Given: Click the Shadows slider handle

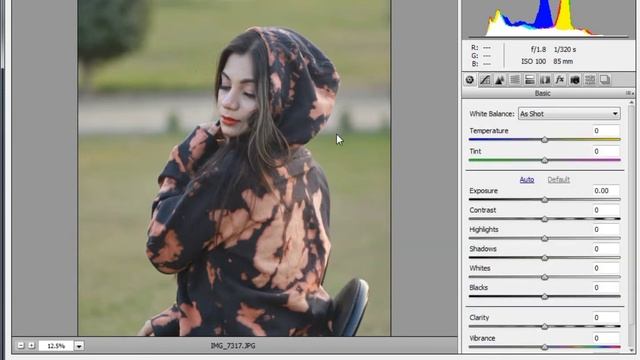Looking at the screenshot, I should [x=544, y=258].
